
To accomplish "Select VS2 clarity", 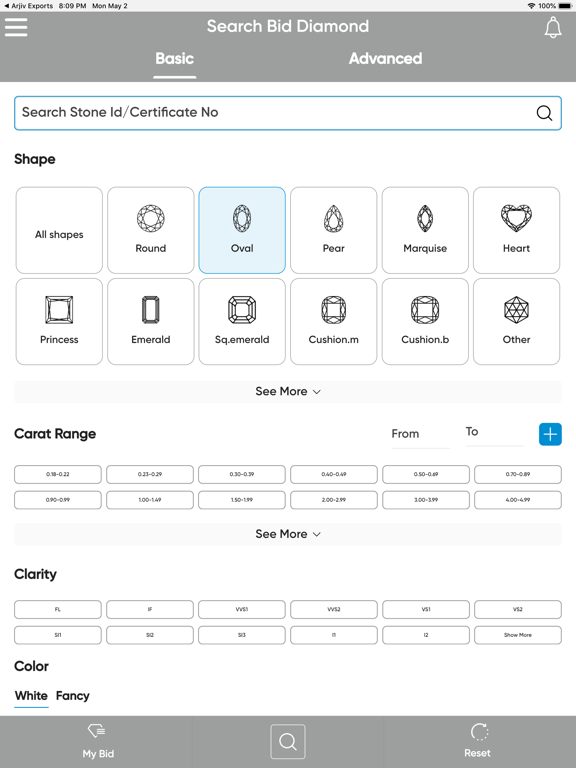I will click(x=518, y=610).
